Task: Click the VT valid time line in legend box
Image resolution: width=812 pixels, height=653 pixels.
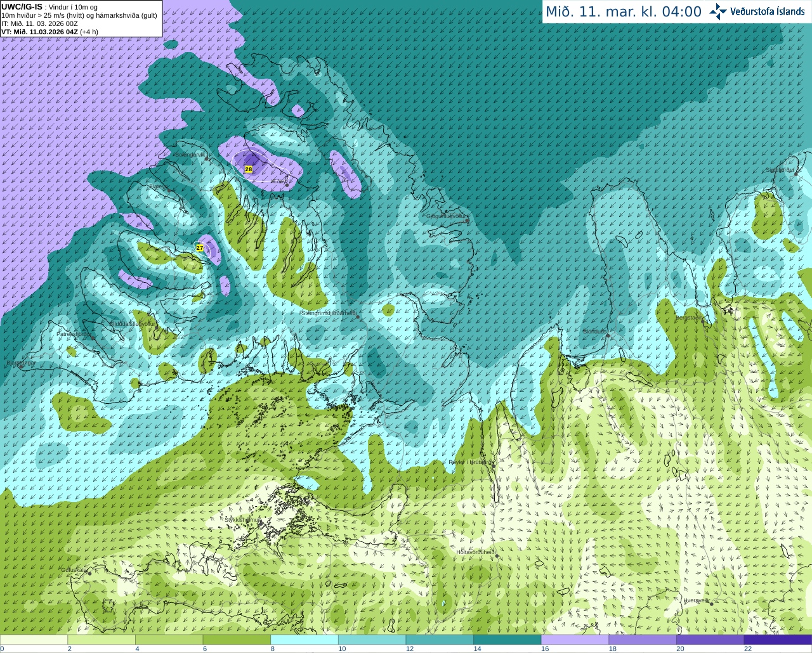Action: tap(49, 32)
